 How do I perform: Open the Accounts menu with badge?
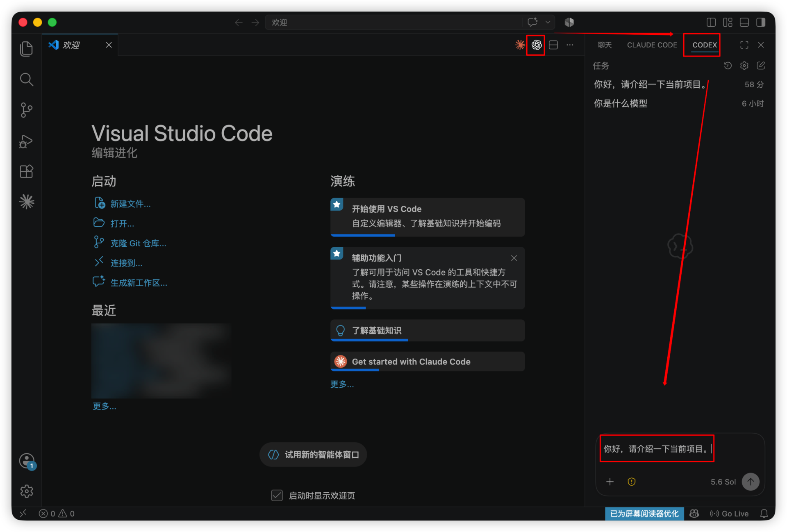pyautogui.click(x=27, y=461)
